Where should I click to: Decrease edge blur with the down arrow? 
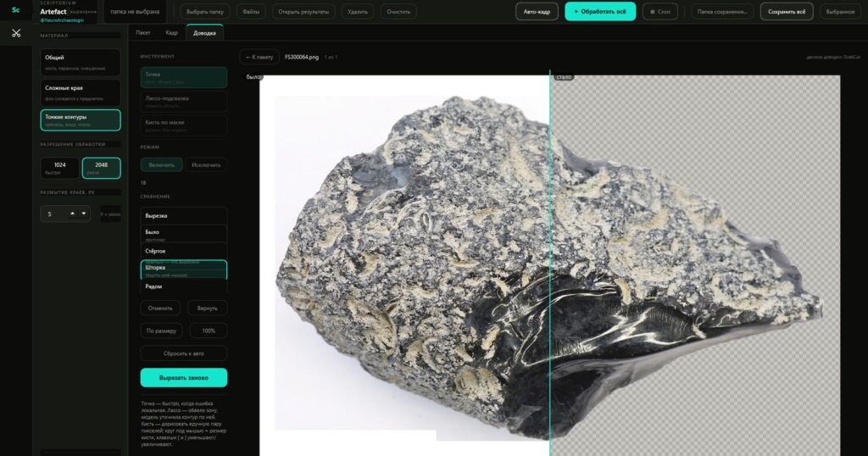(84, 214)
